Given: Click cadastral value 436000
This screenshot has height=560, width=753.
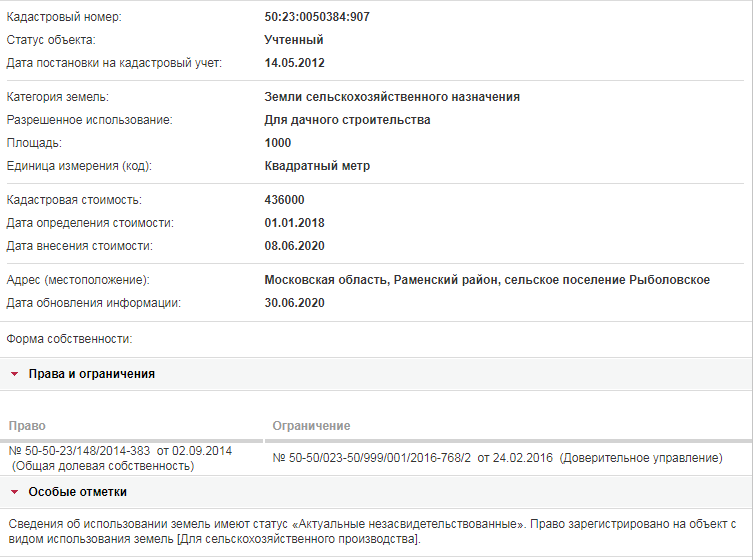Looking at the screenshot, I should click(284, 200).
